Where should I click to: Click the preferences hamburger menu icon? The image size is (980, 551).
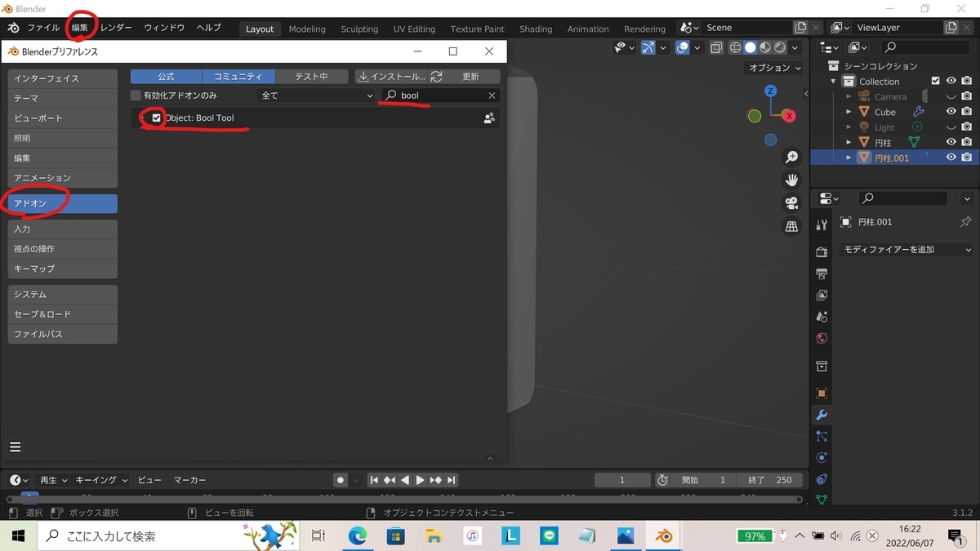[16, 447]
